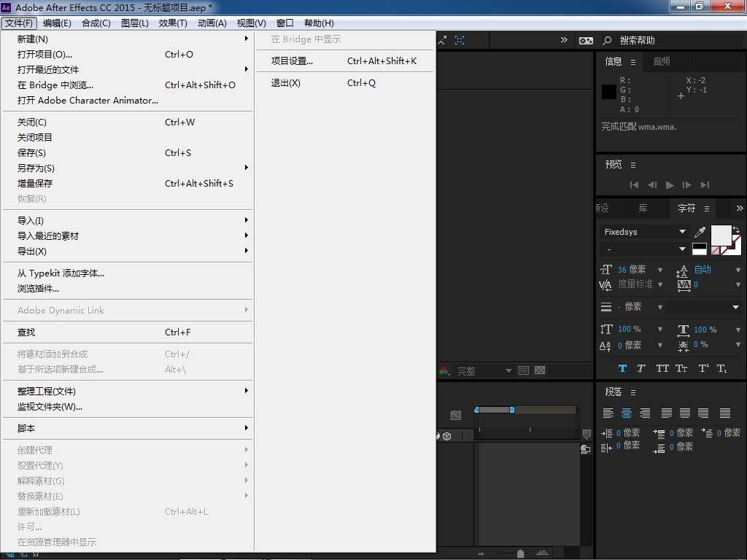Open the 段落 panel menu

tap(633, 392)
